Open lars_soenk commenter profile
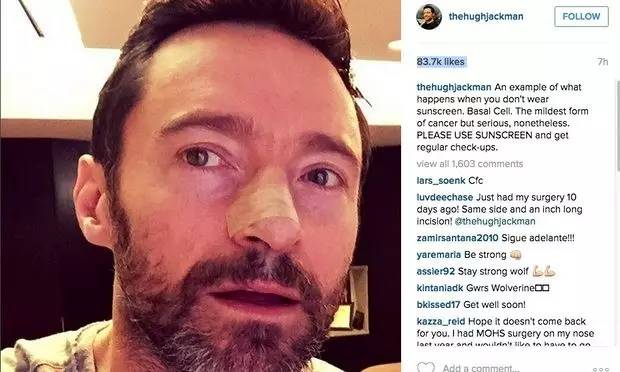 (x=441, y=181)
